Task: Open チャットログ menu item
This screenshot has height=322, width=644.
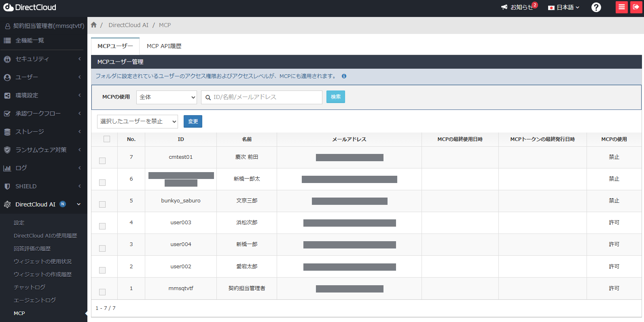Action: point(30,287)
